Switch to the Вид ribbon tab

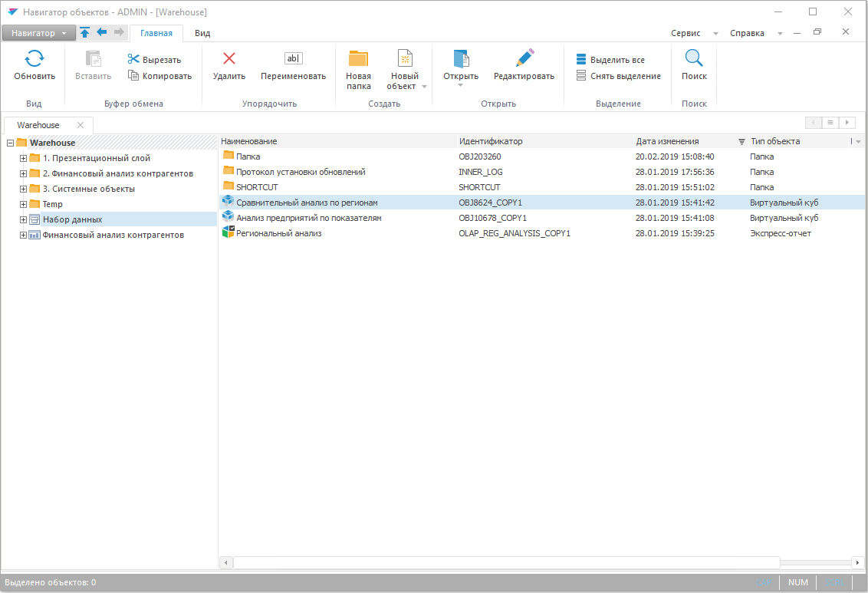pyautogui.click(x=202, y=33)
